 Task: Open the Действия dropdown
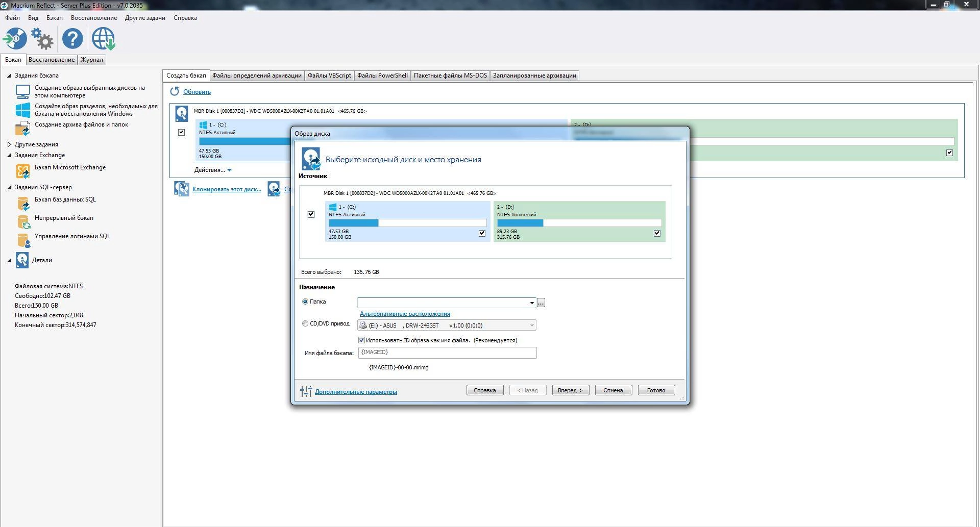[x=213, y=170]
